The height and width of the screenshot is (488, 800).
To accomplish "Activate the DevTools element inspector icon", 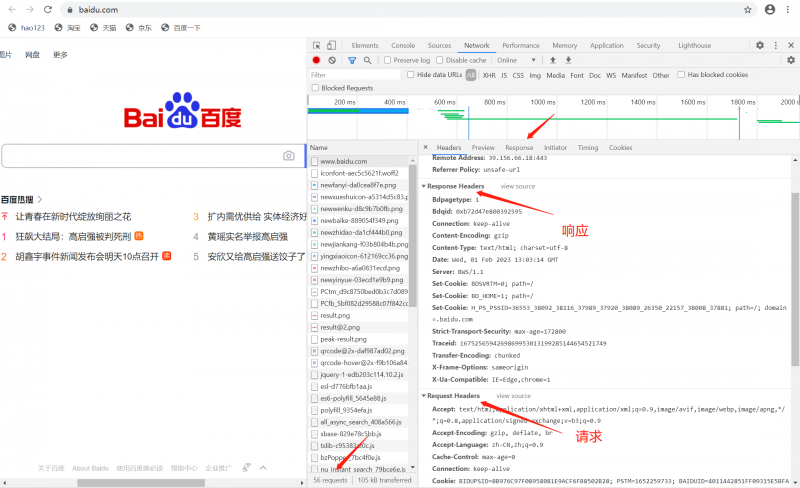I will (x=317, y=45).
